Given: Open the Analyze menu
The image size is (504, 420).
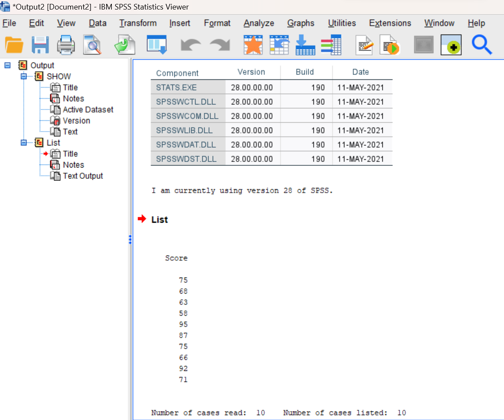Looking at the screenshot, I should pos(259,23).
